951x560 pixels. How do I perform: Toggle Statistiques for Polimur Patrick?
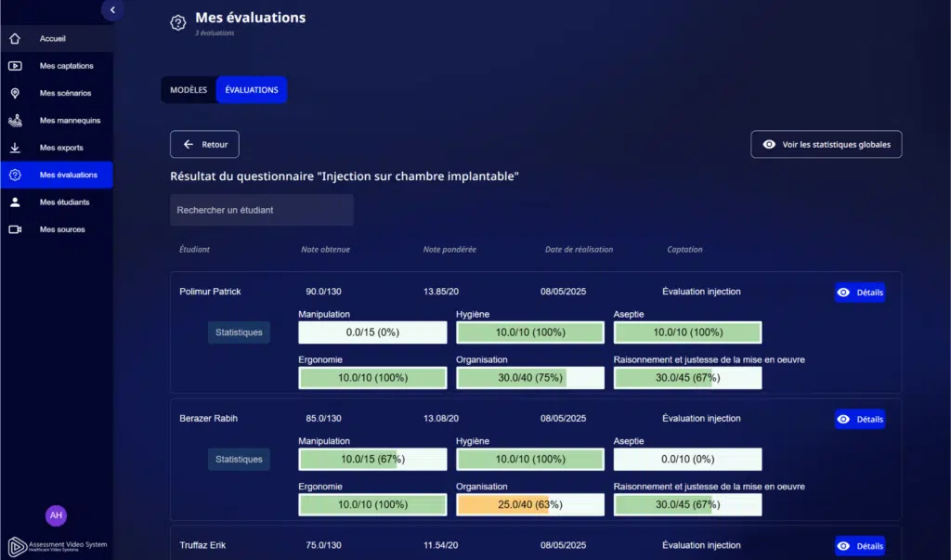coord(239,332)
